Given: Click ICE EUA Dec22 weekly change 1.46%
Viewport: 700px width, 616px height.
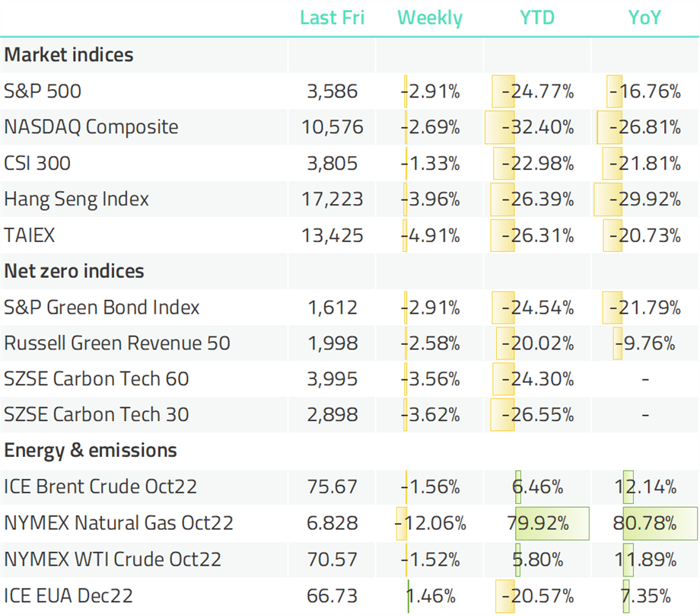Looking at the screenshot, I should point(431,596).
